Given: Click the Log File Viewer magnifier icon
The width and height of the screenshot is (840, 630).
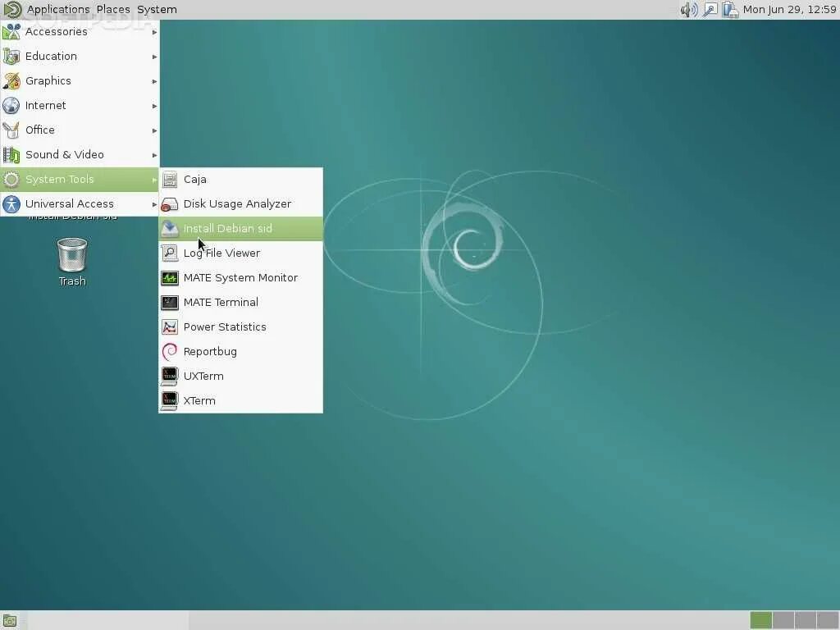Looking at the screenshot, I should click(170, 253).
